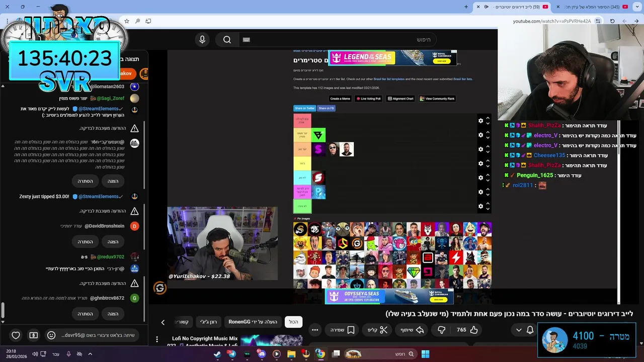Click הסתרה under the נועם message
Viewport: 644px width, 362px height.
coord(85,181)
